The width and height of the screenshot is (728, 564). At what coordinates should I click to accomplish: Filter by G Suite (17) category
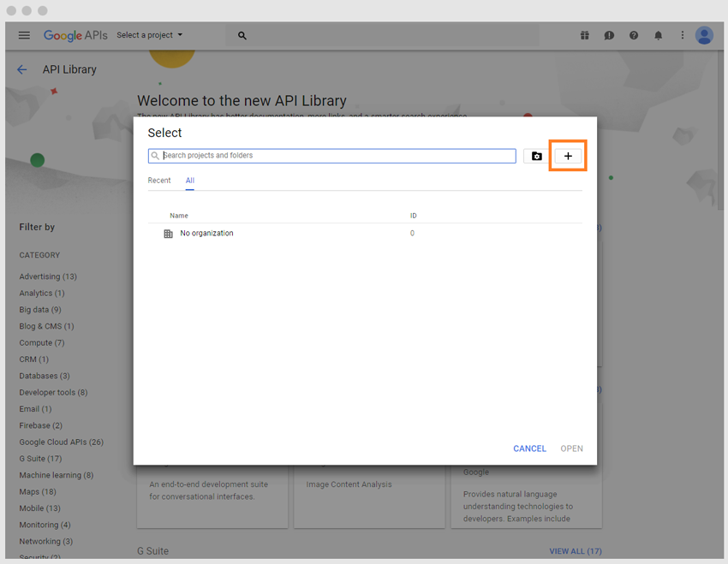(40, 459)
